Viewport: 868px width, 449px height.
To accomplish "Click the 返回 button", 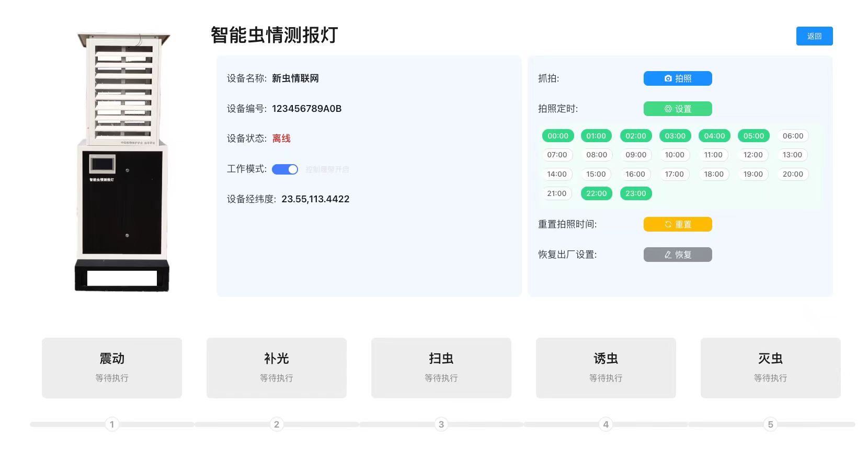I will point(814,36).
